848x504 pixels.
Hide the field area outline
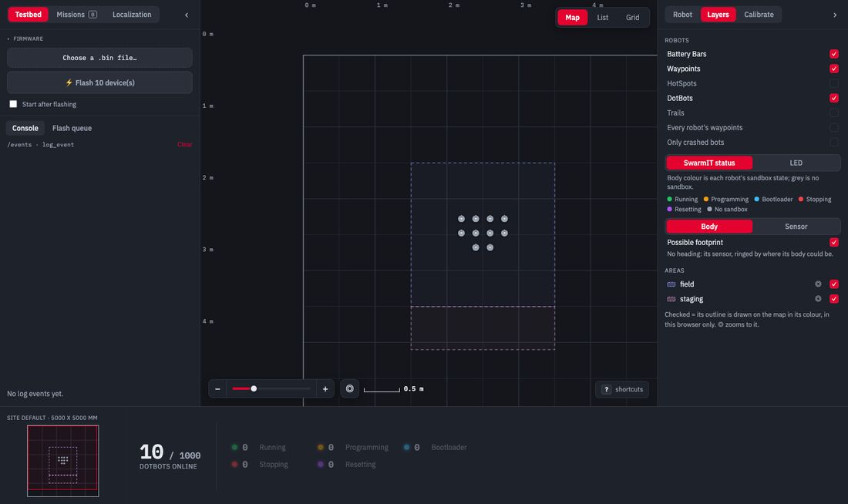coord(834,284)
